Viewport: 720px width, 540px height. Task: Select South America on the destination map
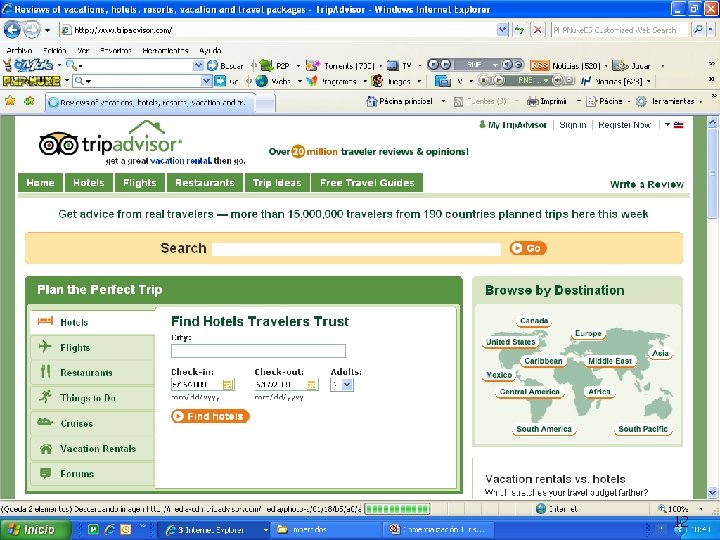pos(544,429)
